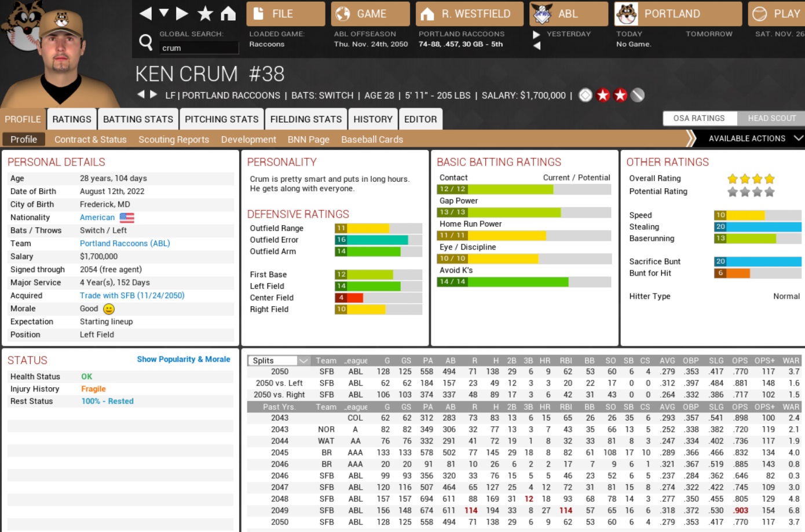Click the gray slashed circle icon after salary
This screenshot has height=532, width=805.
[x=638, y=95]
